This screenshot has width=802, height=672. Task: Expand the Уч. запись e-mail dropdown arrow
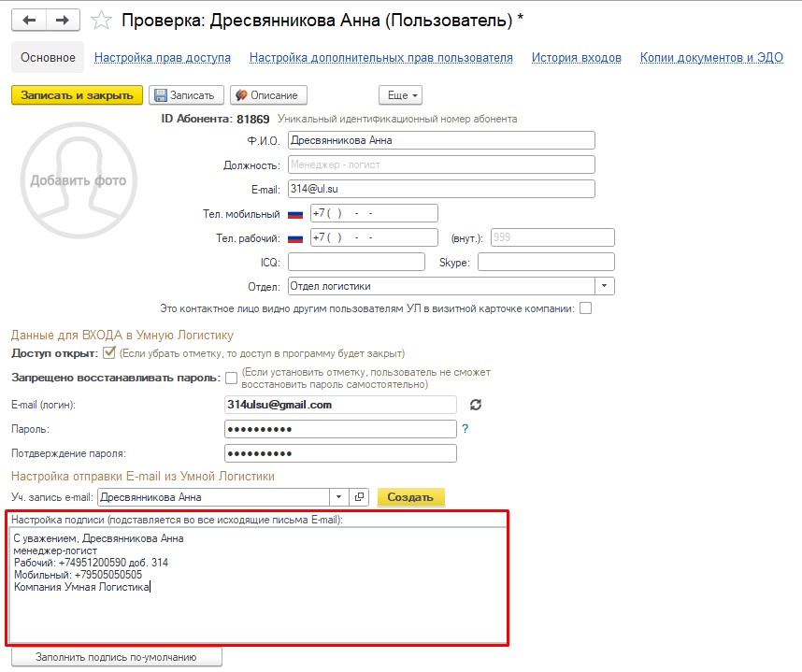pos(338,497)
